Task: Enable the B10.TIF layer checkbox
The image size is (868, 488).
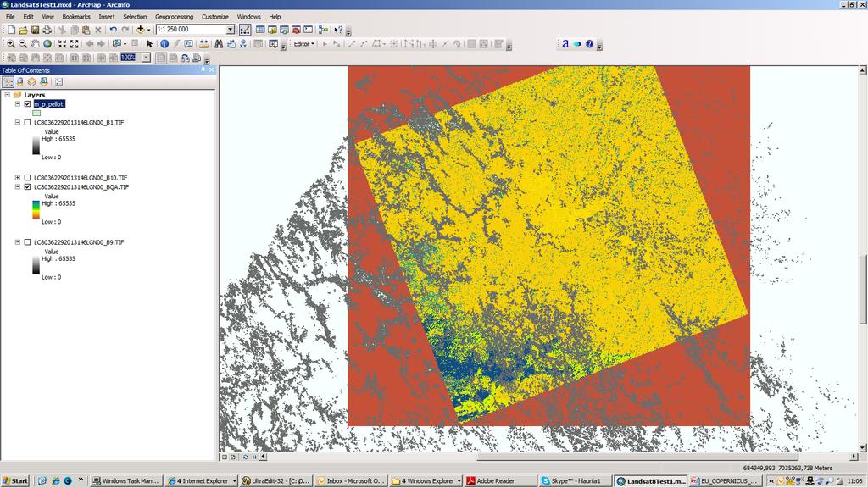Action: [x=27, y=178]
